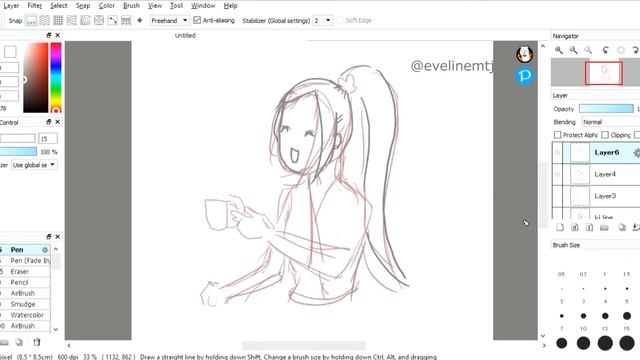Rotate canvas right in Navigator
This screenshot has width=640, height=360.
[635, 50]
